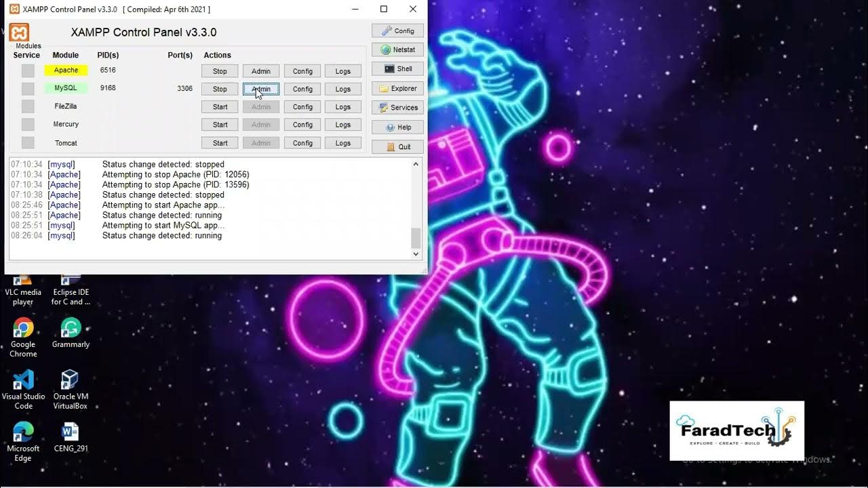
Task: Open the CENG_291 Word document icon
Action: 71,437
